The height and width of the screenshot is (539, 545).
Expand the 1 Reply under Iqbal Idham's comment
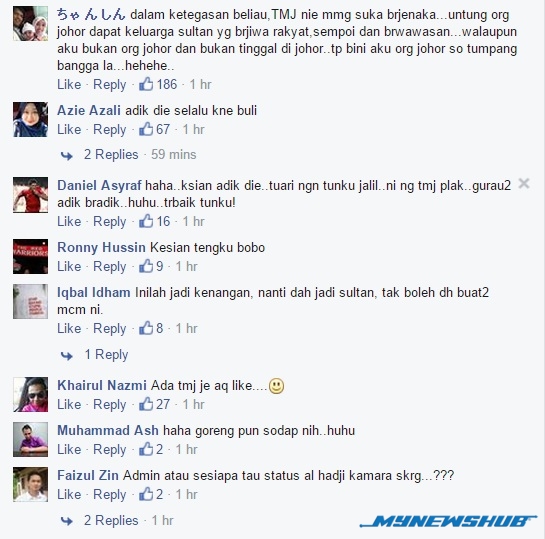tap(106, 354)
